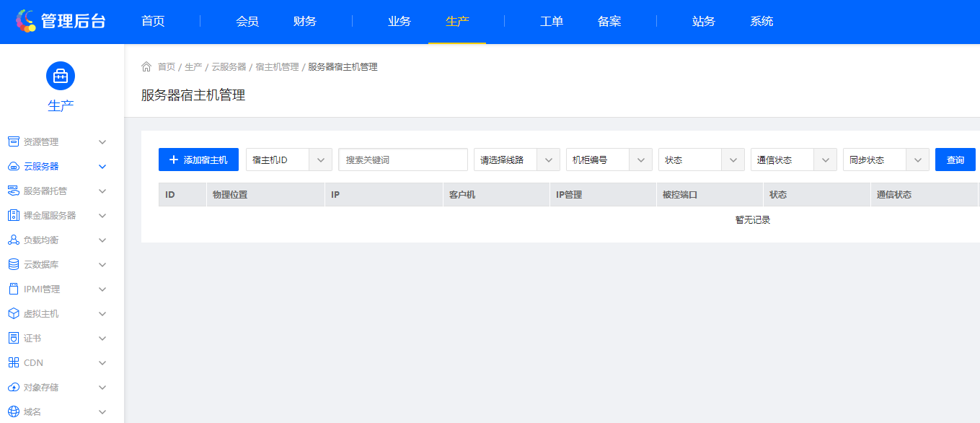980x423 pixels.
Task: Open the 宿主机ID filter dropdown
Action: click(x=288, y=160)
